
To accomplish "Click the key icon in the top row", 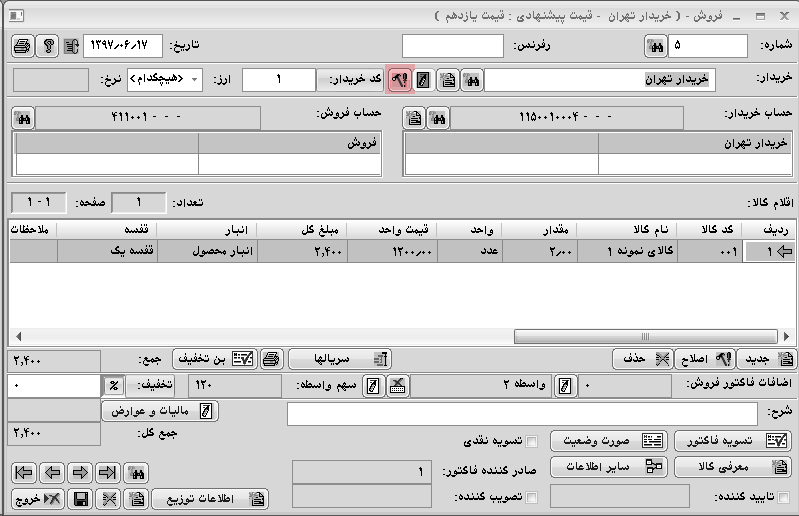I will pos(47,46).
